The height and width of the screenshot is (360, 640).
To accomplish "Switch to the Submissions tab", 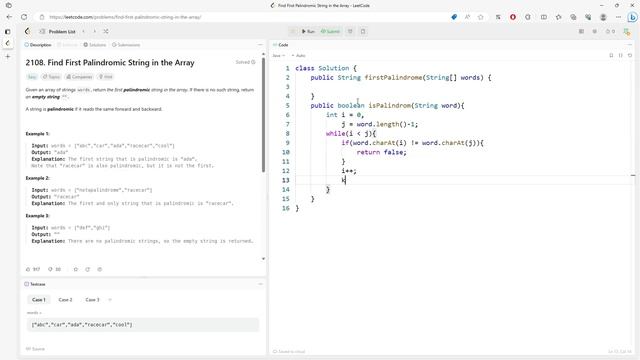I will pyautogui.click(x=126, y=45).
